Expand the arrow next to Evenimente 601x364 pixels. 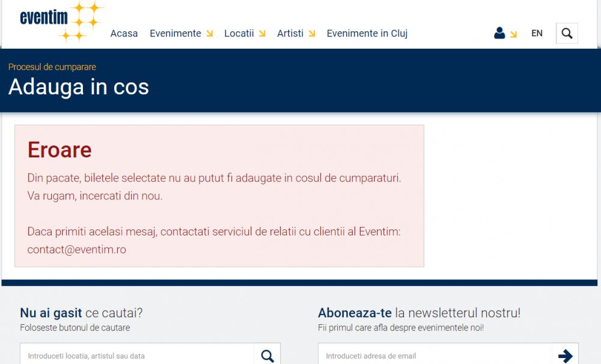(x=210, y=34)
